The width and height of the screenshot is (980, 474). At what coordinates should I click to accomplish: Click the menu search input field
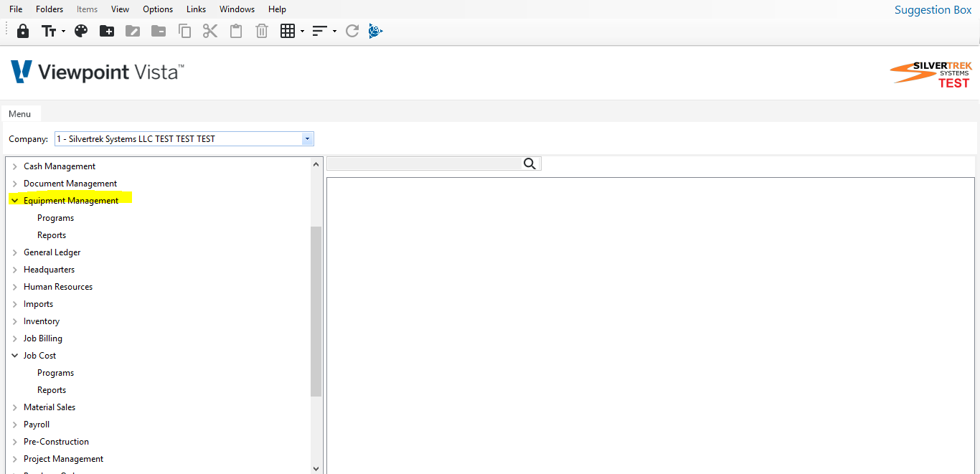point(425,163)
